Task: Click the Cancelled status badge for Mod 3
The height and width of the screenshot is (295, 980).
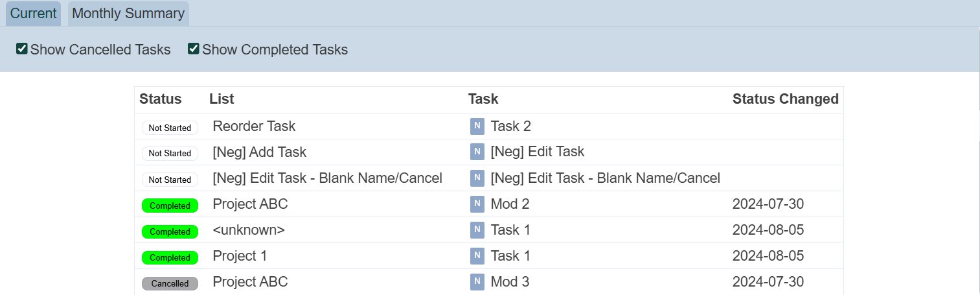Action: (170, 283)
